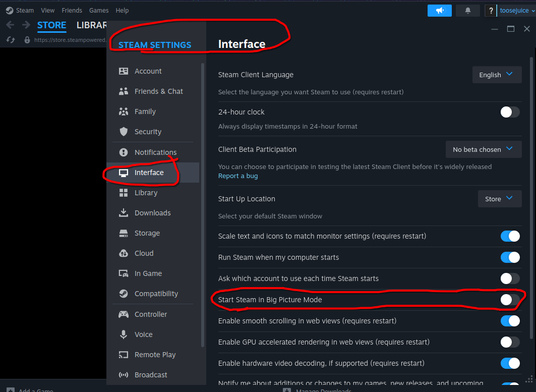Open the Friends menu
536x392 pixels.
coord(72,11)
